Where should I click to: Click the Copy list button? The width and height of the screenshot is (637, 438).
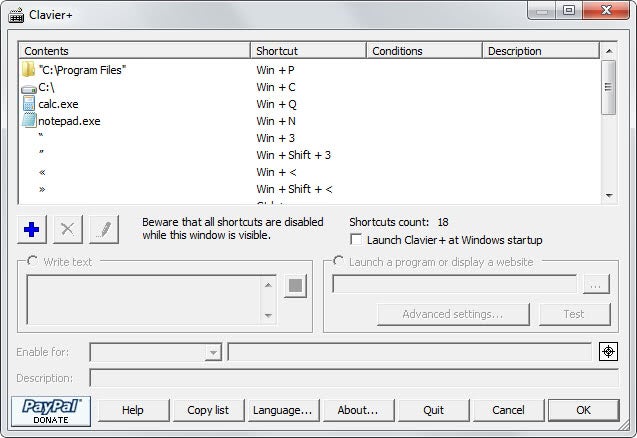click(x=208, y=410)
